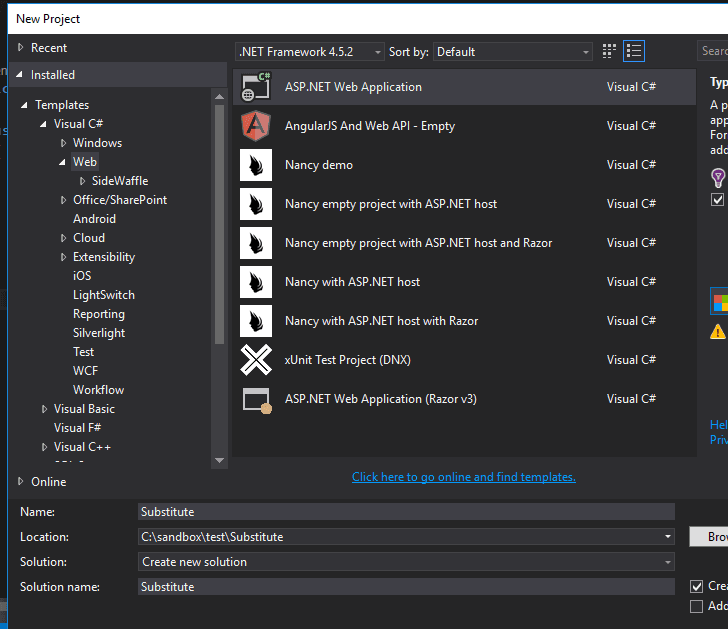
Task: Expand the Visual Basic tree node
Action: 44,409
